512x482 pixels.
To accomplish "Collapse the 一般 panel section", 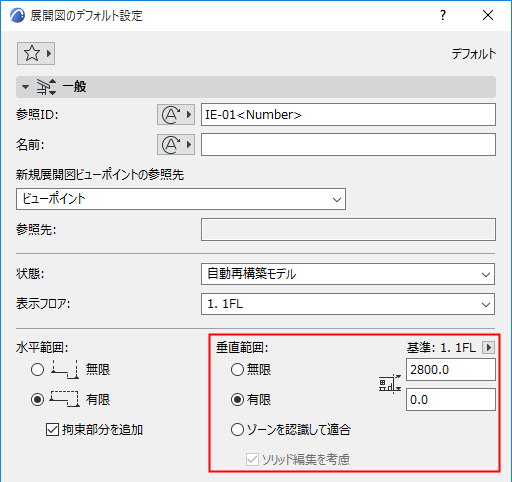I will tap(25, 87).
